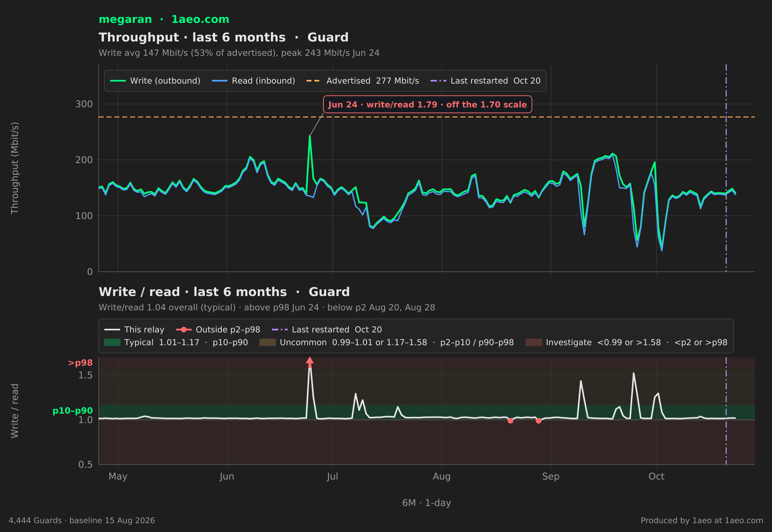Viewport: 772px width, 532px height.
Task: Click the red Investigate band swatch
Action: coord(534,343)
